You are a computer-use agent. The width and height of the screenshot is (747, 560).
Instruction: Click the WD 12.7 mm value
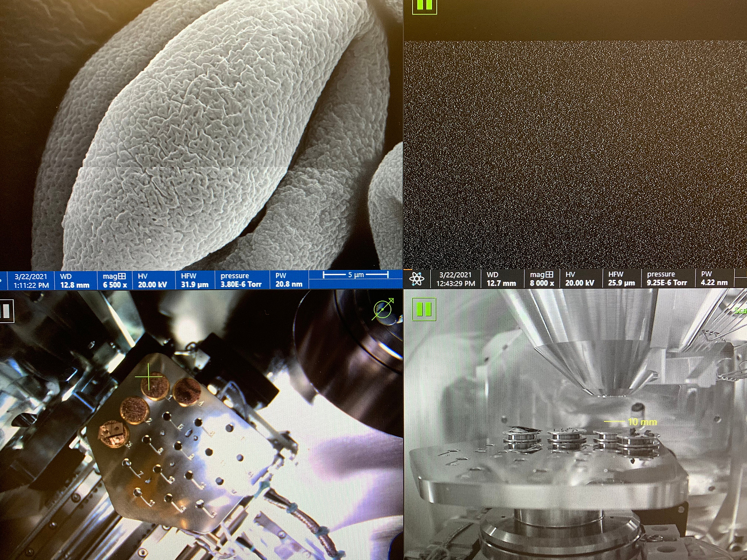click(x=501, y=283)
